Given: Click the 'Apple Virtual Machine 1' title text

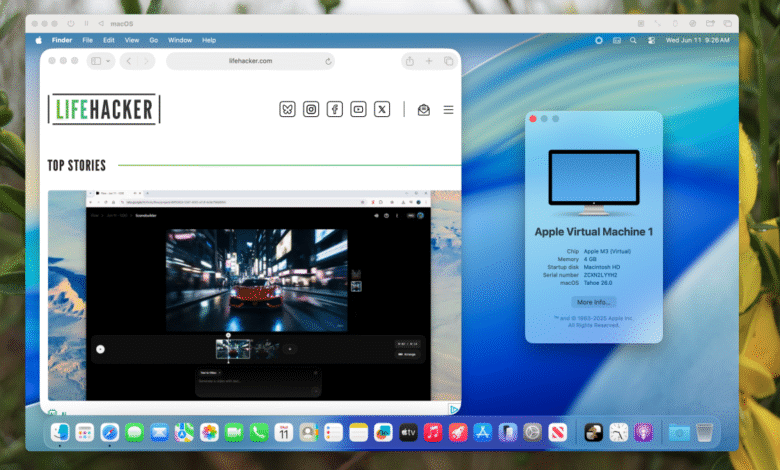Looking at the screenshot, I should [x=593, y=232].
